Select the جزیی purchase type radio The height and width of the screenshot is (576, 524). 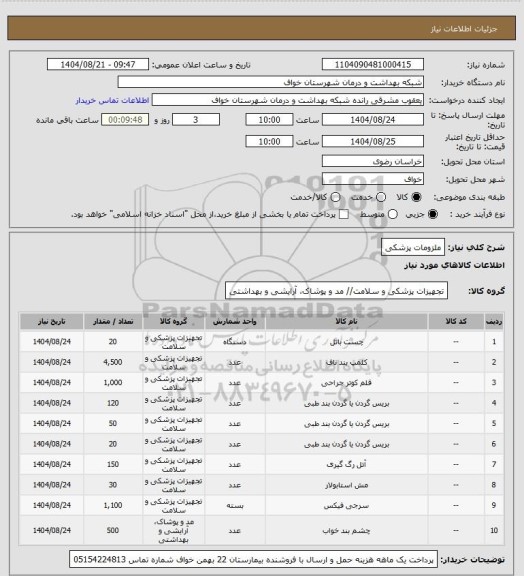(x=433, y=214)
